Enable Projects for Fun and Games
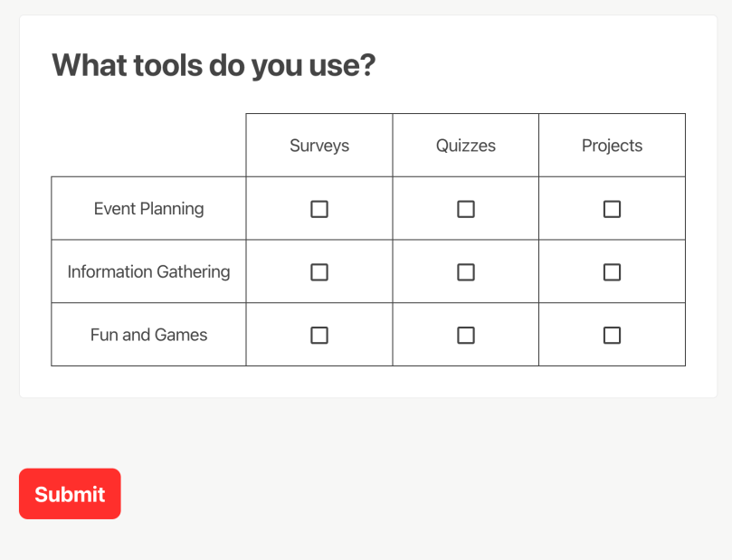This screenshot has width=732, height=560. [613, 336]
